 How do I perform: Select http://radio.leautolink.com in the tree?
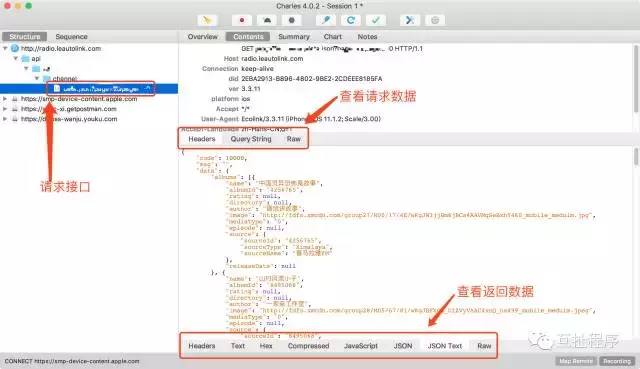[x=61, y=48]
